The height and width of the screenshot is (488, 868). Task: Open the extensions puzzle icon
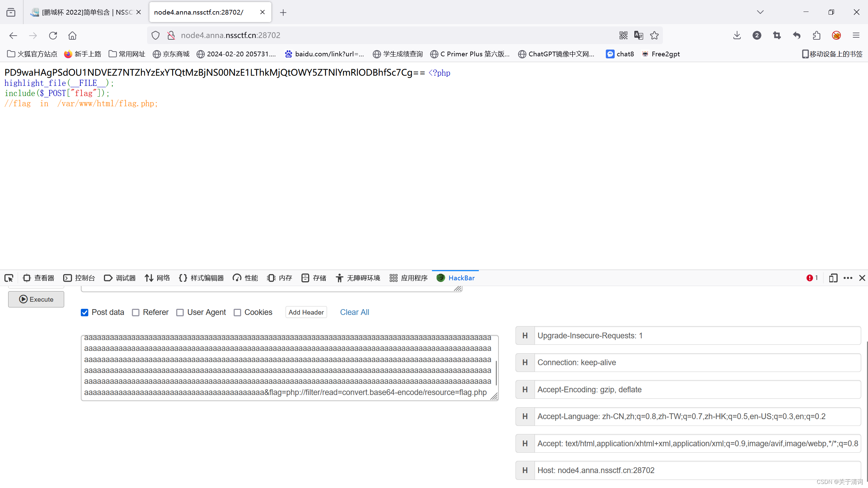pos(816,35)
